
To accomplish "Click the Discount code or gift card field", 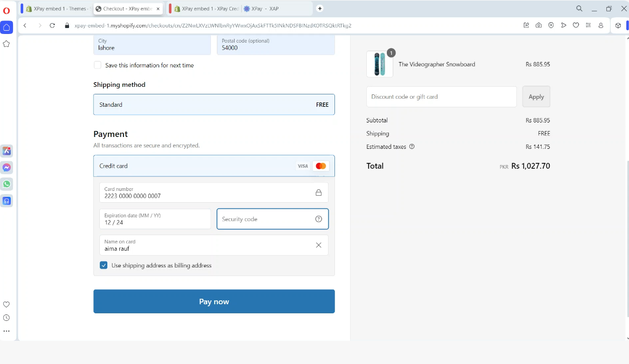I will [441, 97].
